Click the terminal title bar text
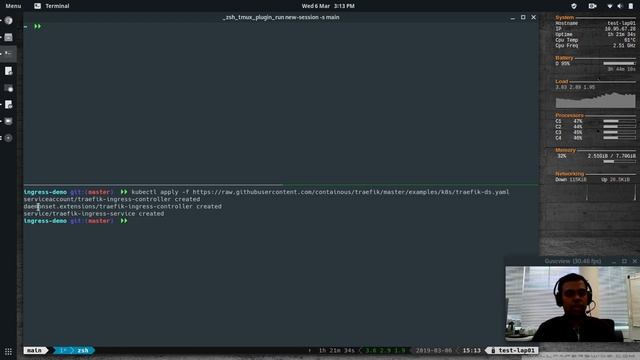The width and height of the screenshot is (640, 360). [x=281, y=18]
